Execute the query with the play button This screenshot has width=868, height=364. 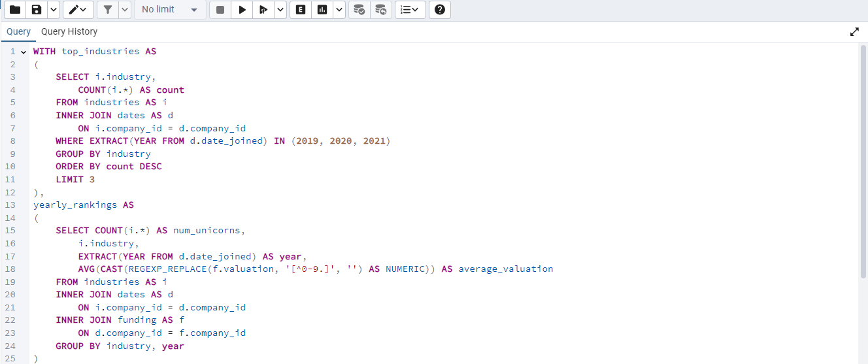(x=242, y=10)
